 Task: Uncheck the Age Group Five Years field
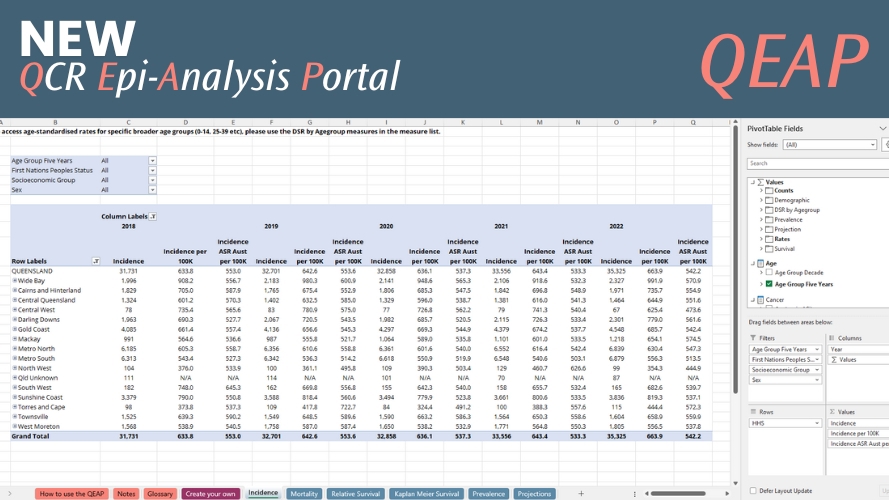point(769,284)
